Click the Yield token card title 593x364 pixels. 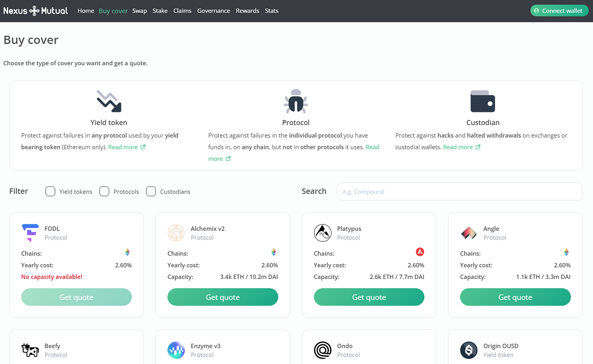click(109, 123)
